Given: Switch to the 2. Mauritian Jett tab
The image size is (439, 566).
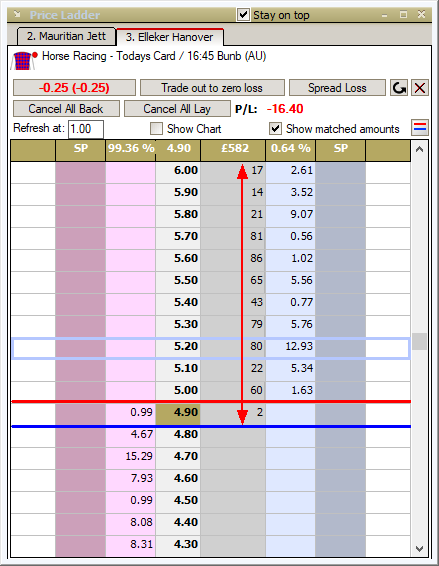Looking at the screenshot, I should click(x=66, y=36).
